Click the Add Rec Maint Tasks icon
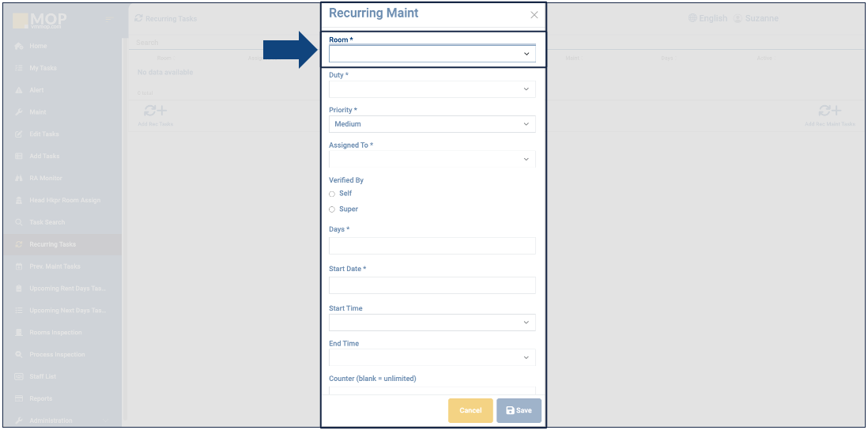Viewport: 868px width, 430px height. coord(829,112)
